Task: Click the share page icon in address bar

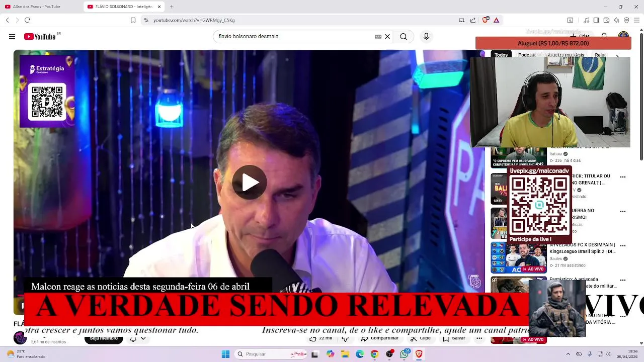Action: coord(473,20)
